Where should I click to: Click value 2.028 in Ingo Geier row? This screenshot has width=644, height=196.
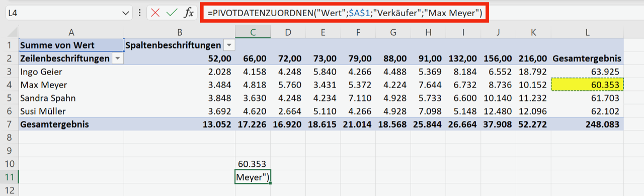point(220,72)
